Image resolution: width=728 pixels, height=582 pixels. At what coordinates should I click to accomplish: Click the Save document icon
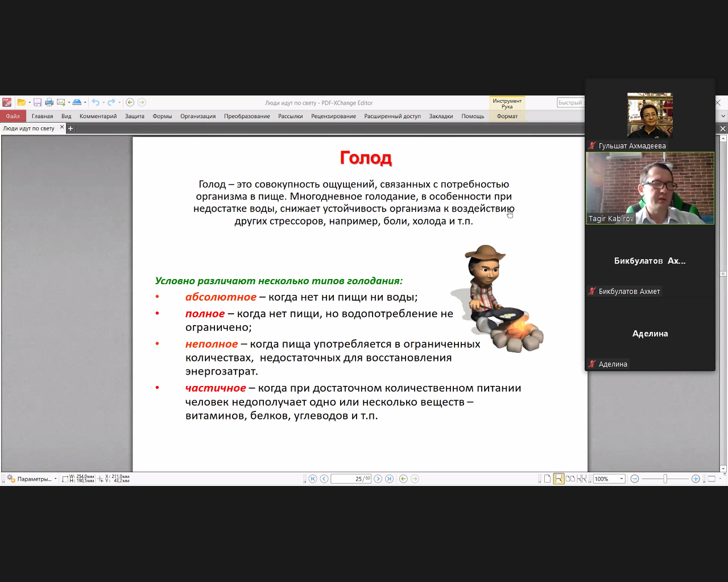point(38,102)
